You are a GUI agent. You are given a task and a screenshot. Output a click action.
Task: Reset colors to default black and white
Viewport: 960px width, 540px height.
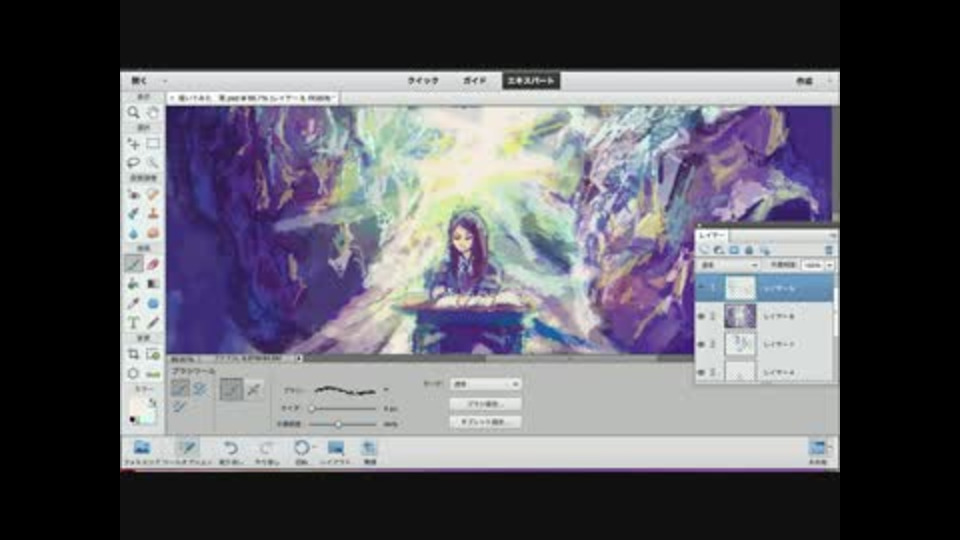133,420
